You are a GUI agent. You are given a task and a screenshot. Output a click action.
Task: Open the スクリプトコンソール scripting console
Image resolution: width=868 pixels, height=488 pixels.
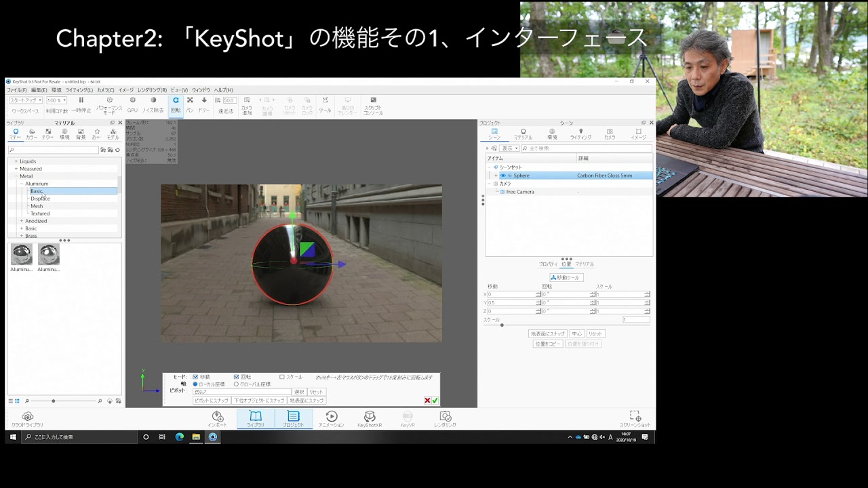[x=373, y=105]
